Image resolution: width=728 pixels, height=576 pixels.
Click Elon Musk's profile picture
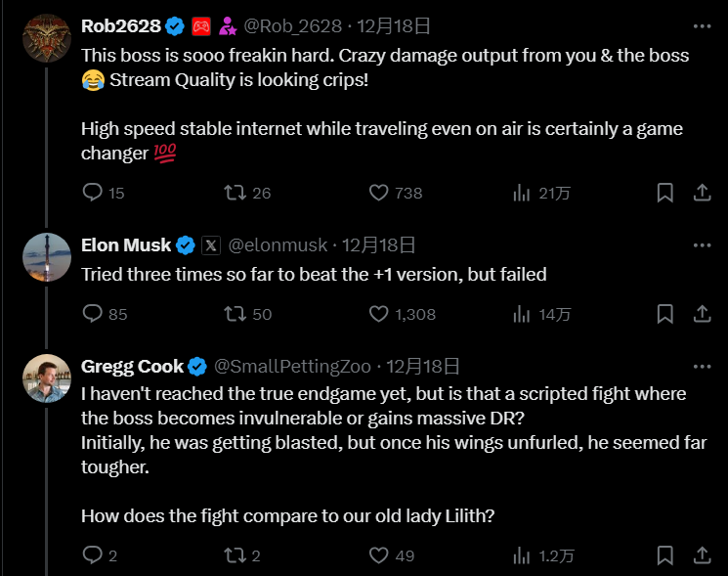46,258
